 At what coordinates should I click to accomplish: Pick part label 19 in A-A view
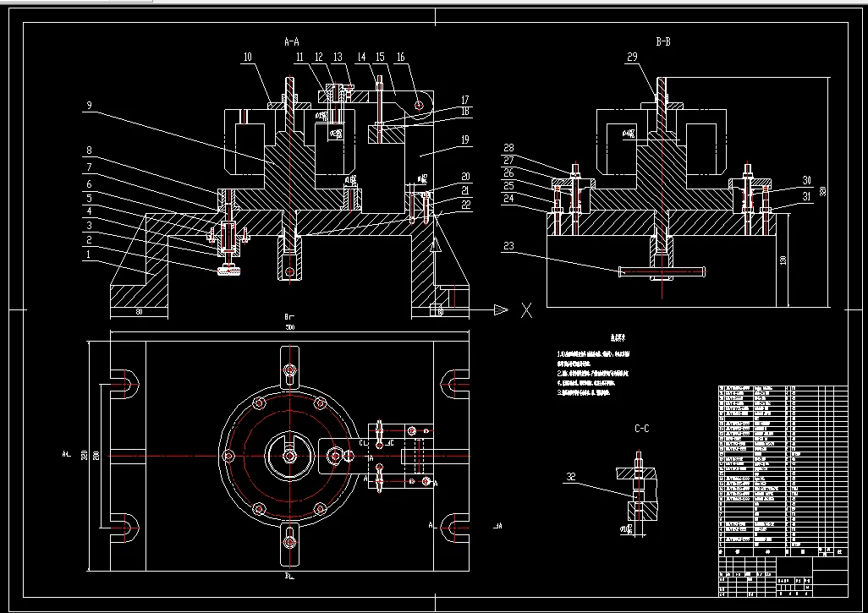[465, 140]
